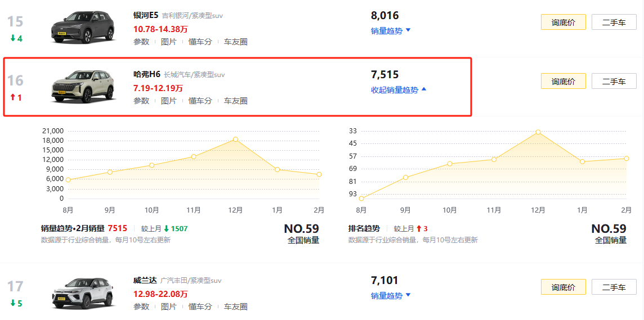Click sales figure 7,515
The height and width of the screenshot is (320, 644).
pos(385,75)
